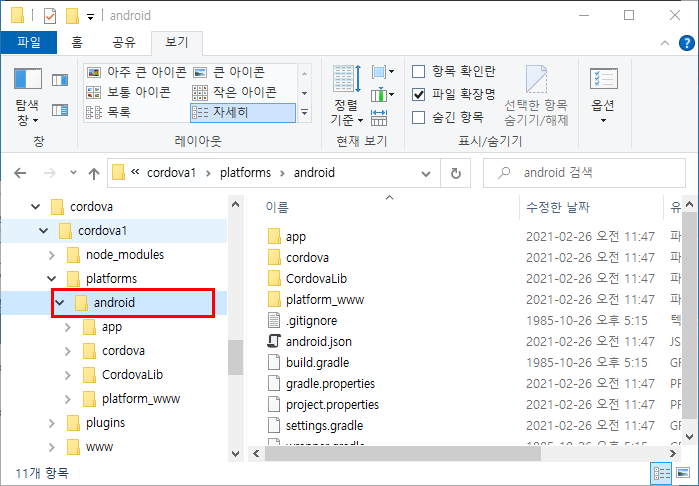Viewport: 699px width, 486px height.
Task: Click the horizontal scrollbar of file list
Action: [x=403, y=454]
